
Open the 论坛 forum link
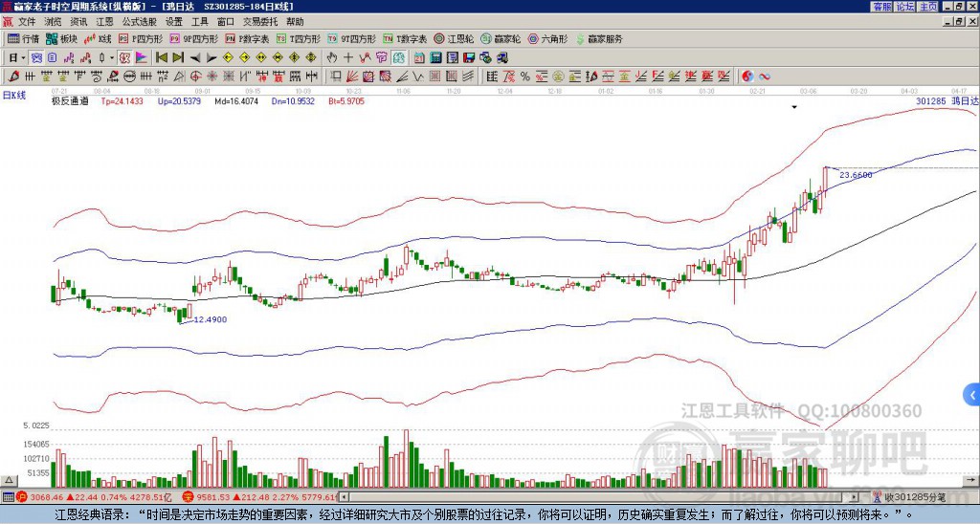point(905,7)
